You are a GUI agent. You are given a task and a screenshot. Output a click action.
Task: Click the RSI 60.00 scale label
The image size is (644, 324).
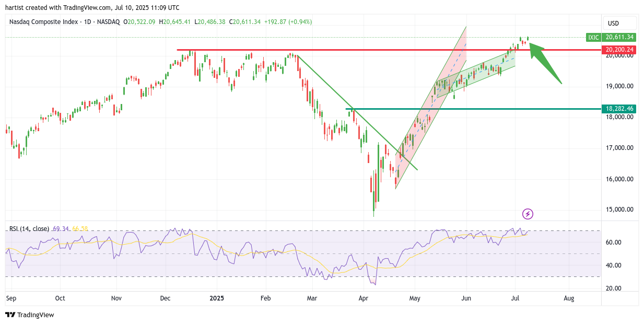click(x=614, y=242)
